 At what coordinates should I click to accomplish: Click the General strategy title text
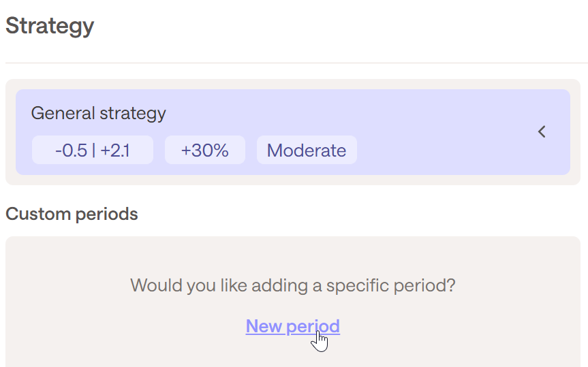pos(98,113)
